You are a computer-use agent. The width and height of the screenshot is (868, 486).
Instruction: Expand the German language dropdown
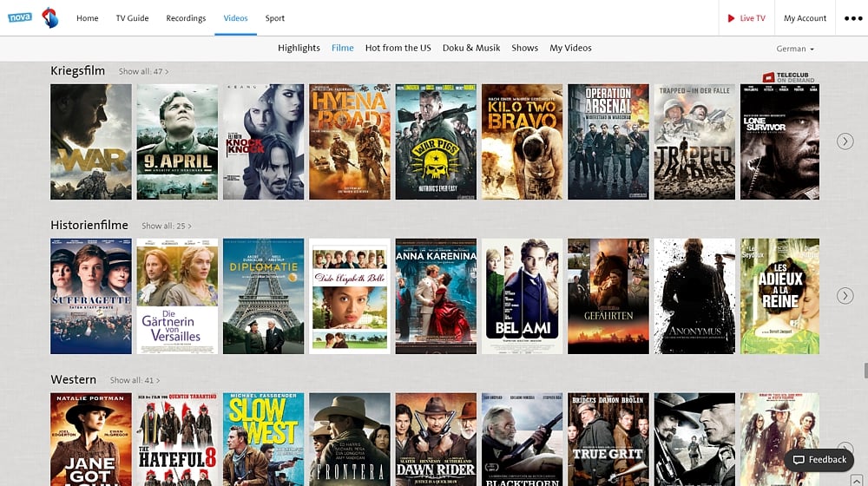coord(795,49)
